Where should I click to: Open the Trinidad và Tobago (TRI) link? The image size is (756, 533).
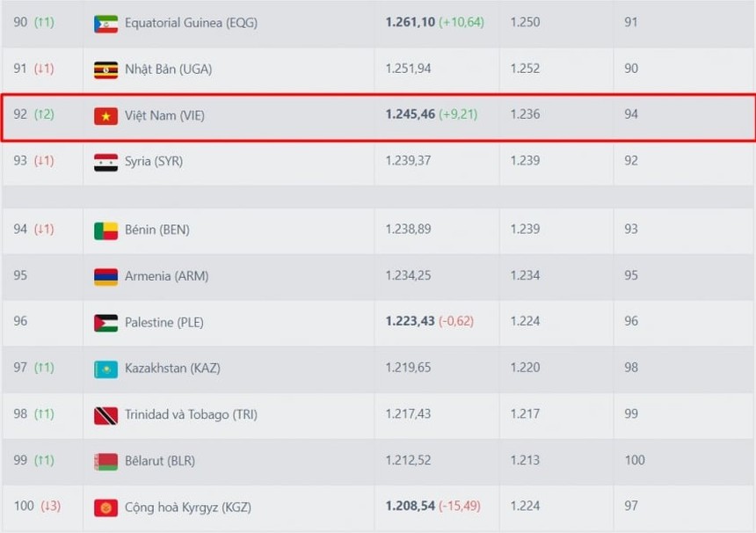tap(191, 415)
